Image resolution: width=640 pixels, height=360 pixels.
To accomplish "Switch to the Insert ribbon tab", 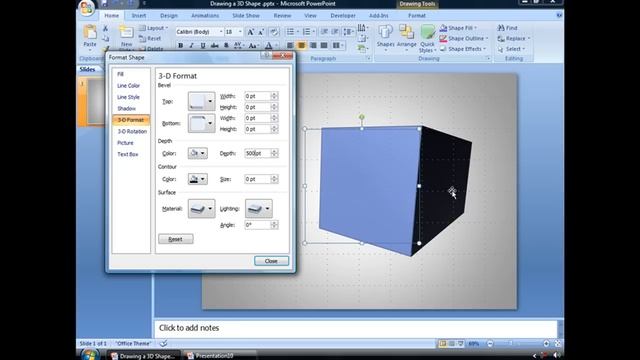I will (x=139, y=16).
